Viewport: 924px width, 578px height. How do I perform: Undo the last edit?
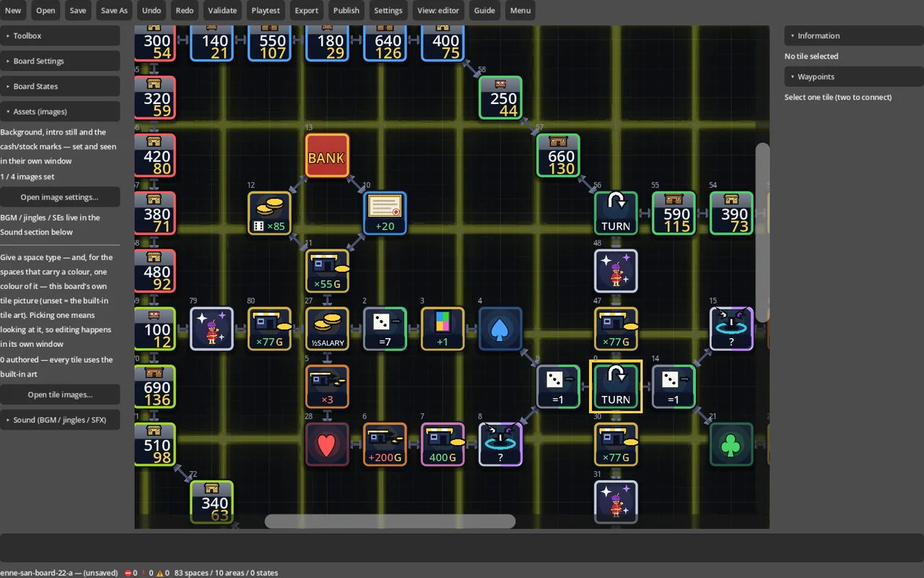[152, 10]
